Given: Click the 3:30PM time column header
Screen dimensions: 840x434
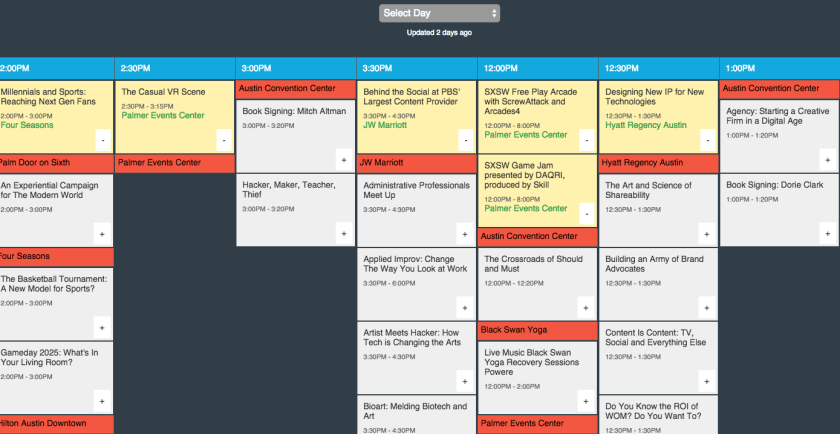Looking at the screenshot, I should (x=417, y=69).
